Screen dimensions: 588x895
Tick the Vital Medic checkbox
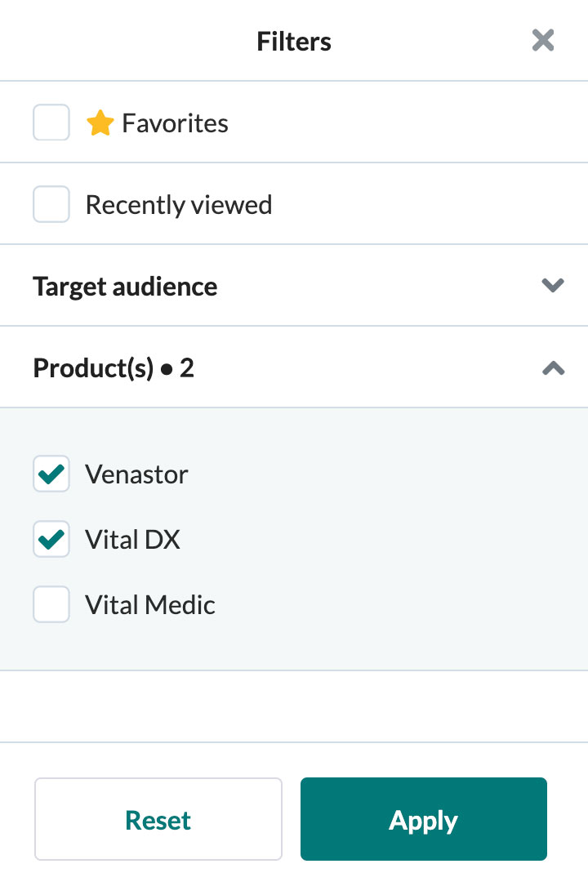pos(51,604)
